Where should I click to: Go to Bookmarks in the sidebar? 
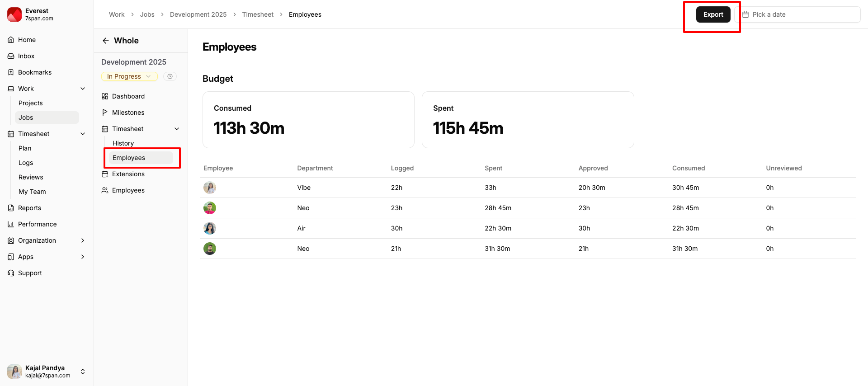coord(34,72)
